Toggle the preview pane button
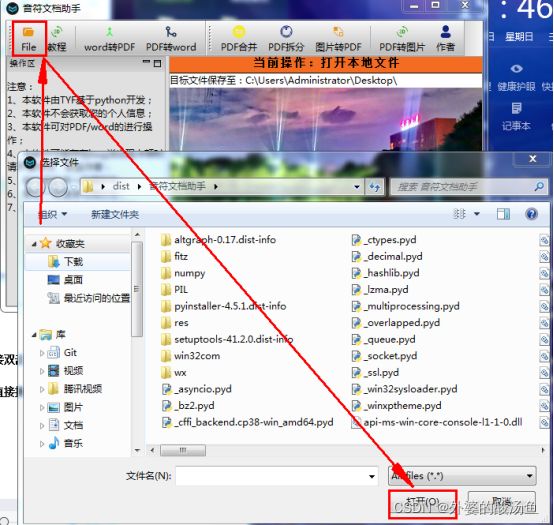554x525 pixels. (503, 214)
